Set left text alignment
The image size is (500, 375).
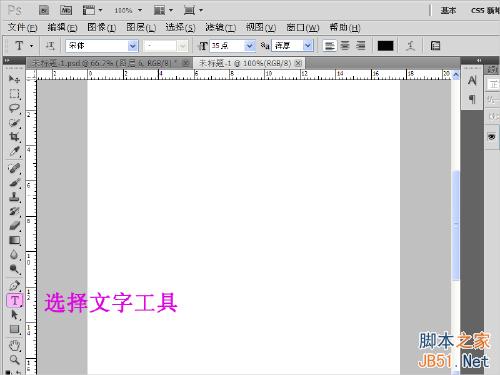pyautogui.click(x=329, y=46)
